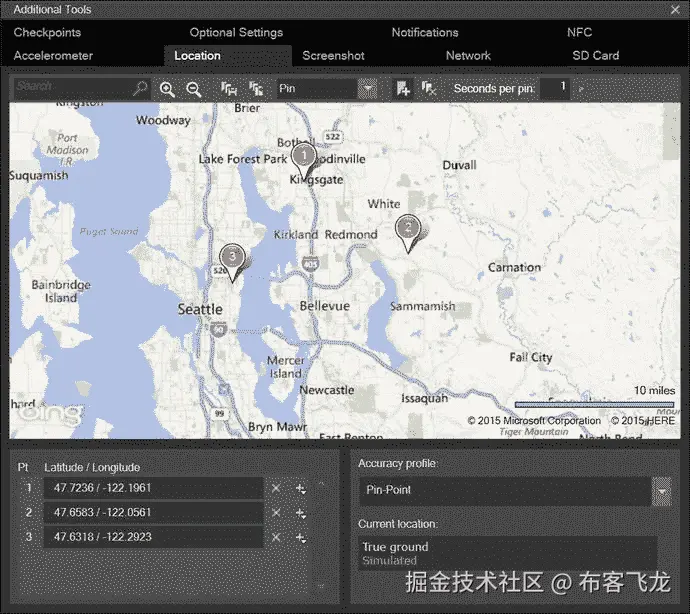Viewport: 690px width, 614px height.
Task: Select pushpin 2 near Redmond
Action: coord(408,233)
